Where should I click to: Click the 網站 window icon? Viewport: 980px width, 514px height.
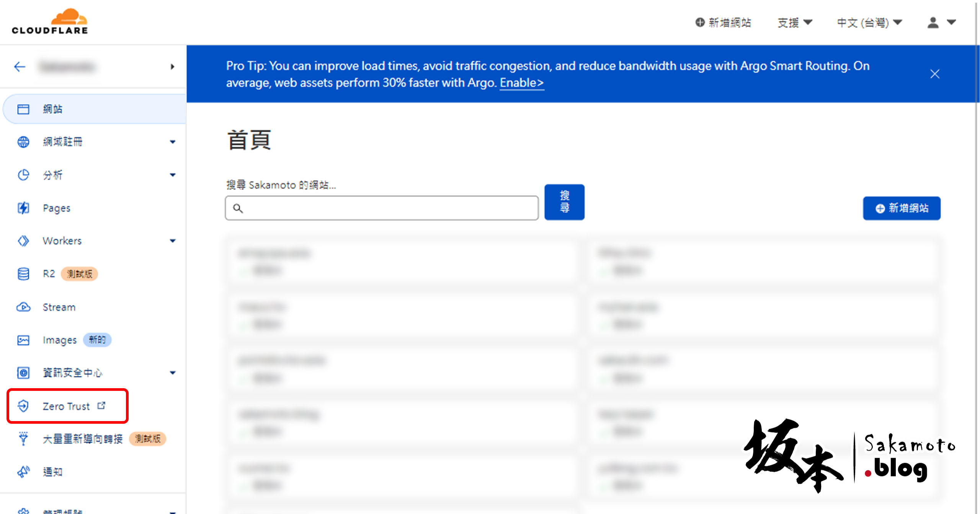[x=23, y=109]
